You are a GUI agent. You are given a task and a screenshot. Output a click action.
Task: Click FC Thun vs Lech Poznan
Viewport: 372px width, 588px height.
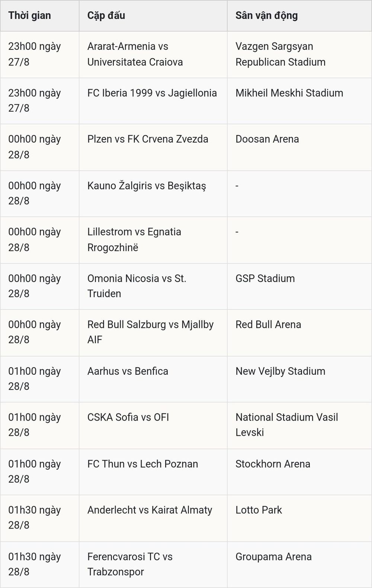[x=143, y=464]
